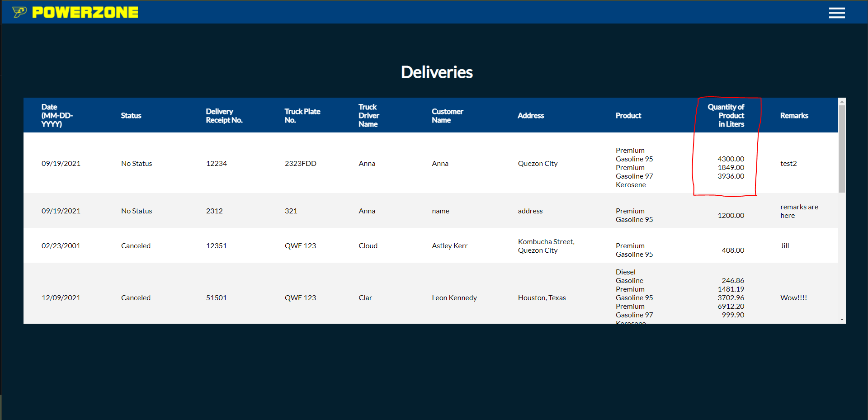
Task: Click address Kombucha Street, Quezon City
Action: pos(546,246)
